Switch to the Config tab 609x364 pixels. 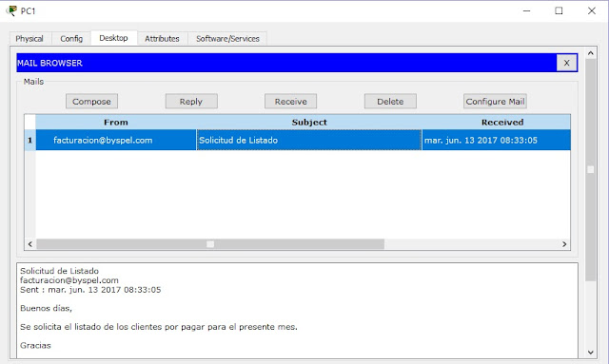pos(71,38)
